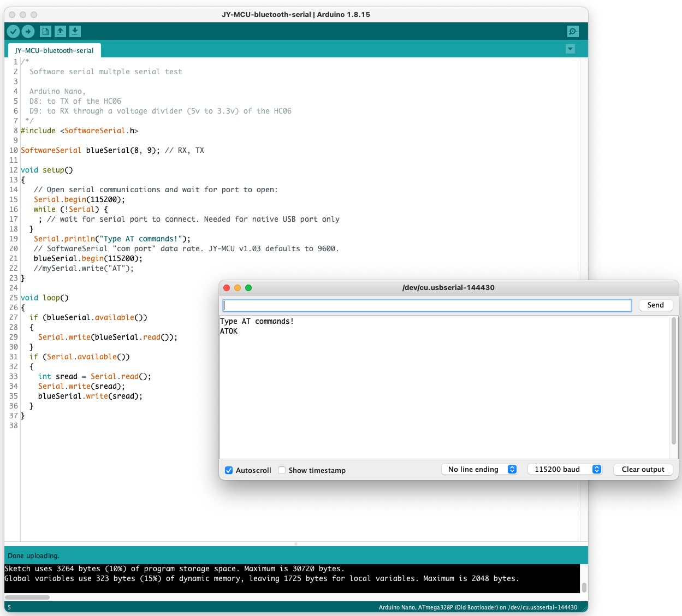
Task: Enable the Show timestamp checkbox
Action: (x=282, y=470)
